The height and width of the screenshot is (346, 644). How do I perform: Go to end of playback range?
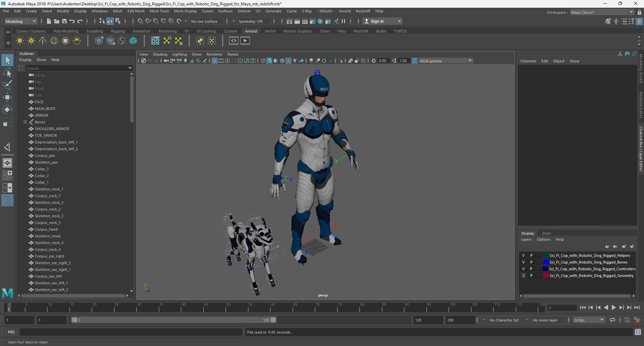637,307
